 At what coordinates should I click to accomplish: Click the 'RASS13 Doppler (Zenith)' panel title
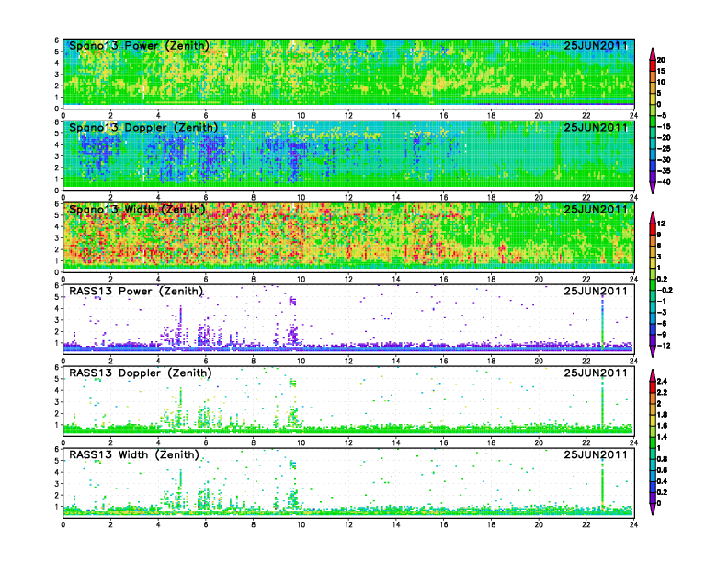point(141,373)
